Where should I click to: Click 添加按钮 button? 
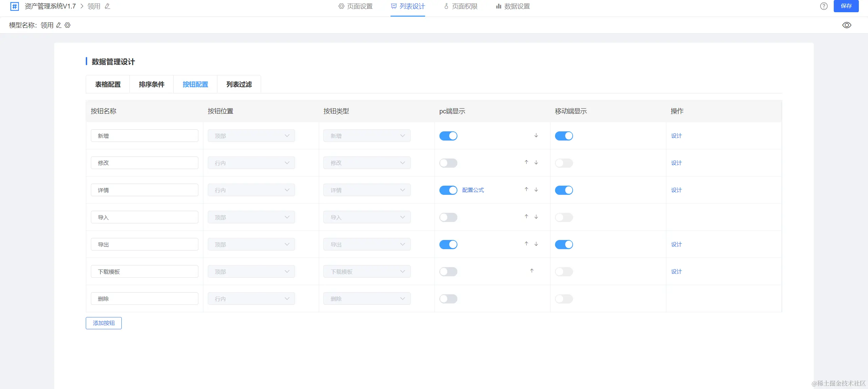tap(104, 323)
